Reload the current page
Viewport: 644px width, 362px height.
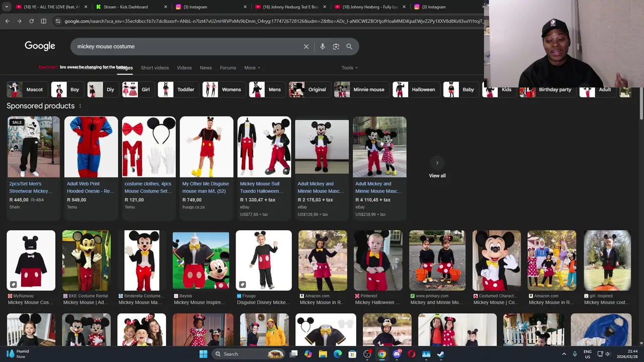coord(31,21)
